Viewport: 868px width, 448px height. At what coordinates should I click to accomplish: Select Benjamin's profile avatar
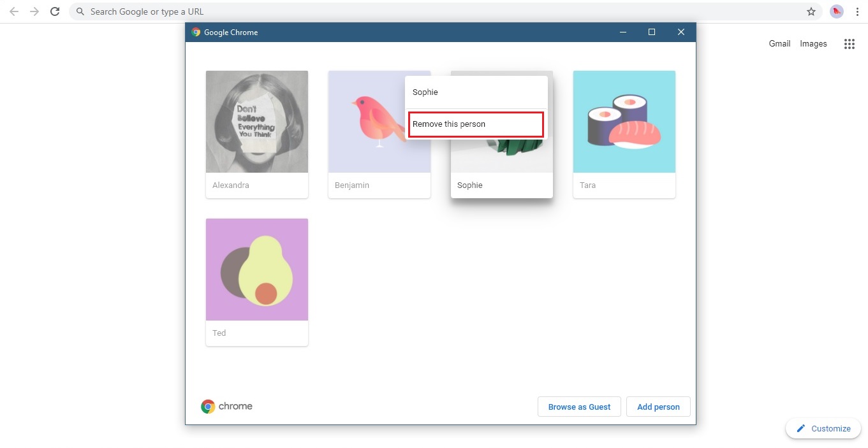tap(379, 121)
